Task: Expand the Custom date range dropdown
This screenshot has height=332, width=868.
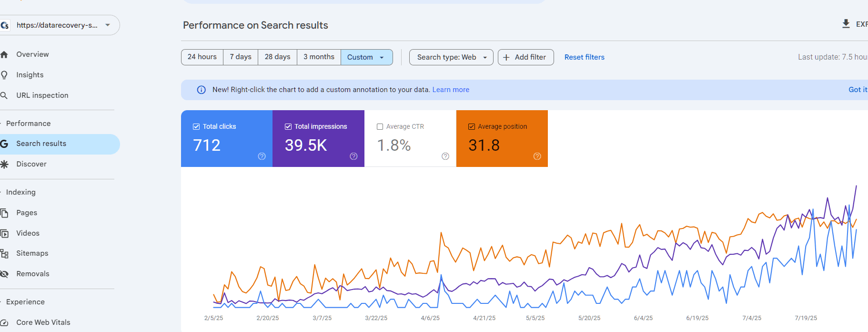Action: (x=366, y=57)
